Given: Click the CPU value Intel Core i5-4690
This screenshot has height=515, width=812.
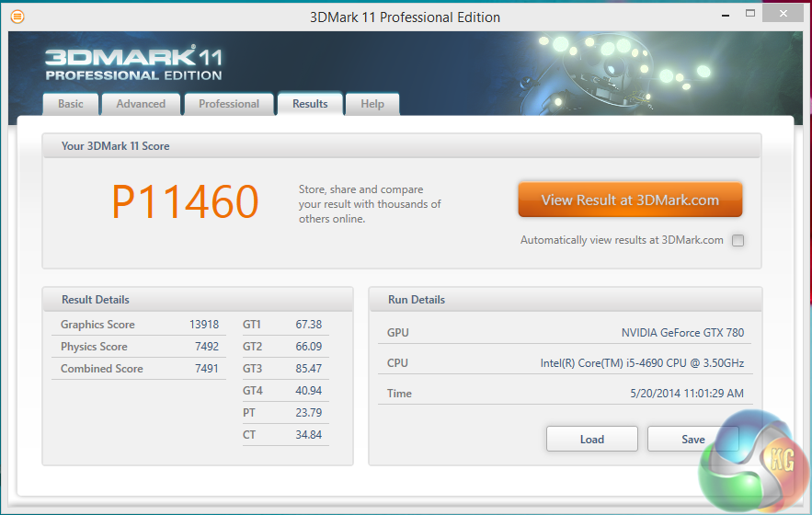Looking at the screenshot, I should [642, 363].
